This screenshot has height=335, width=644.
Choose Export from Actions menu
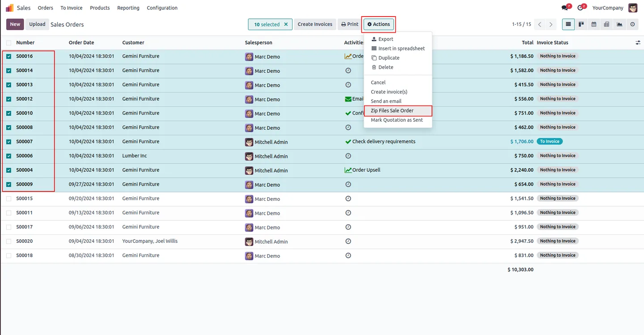tap(398, 39)
